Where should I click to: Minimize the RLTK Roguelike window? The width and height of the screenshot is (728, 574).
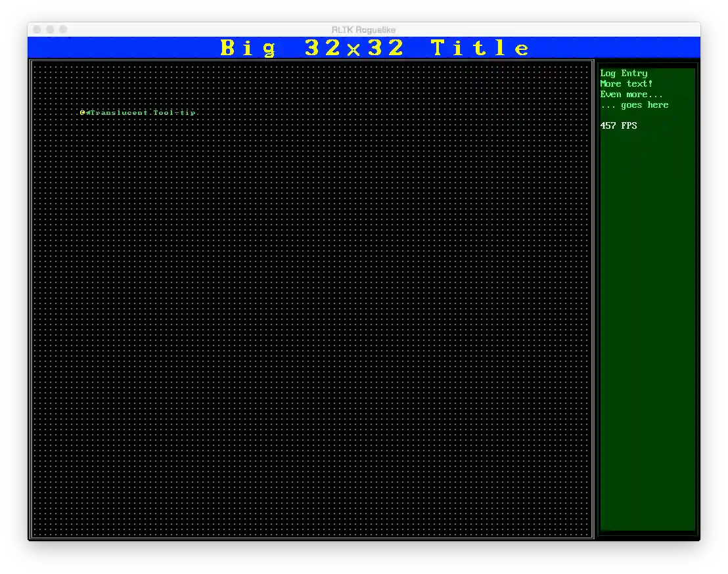click(x=50, y=30)
